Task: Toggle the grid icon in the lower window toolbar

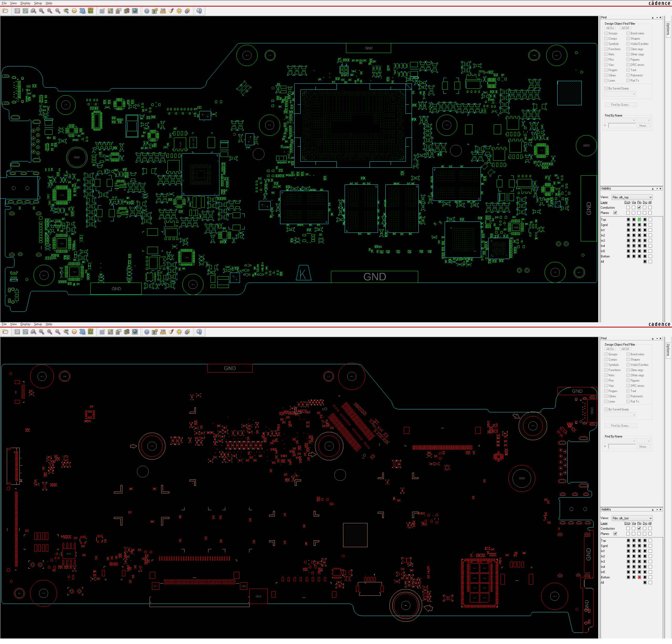Action: coord(102,332)
